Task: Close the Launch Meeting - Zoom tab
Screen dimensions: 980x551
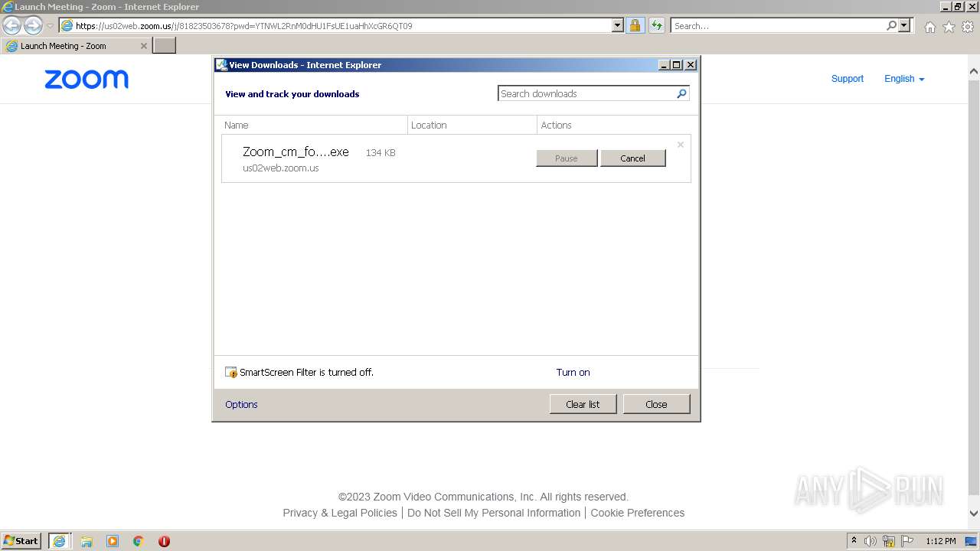Action: 143,46
